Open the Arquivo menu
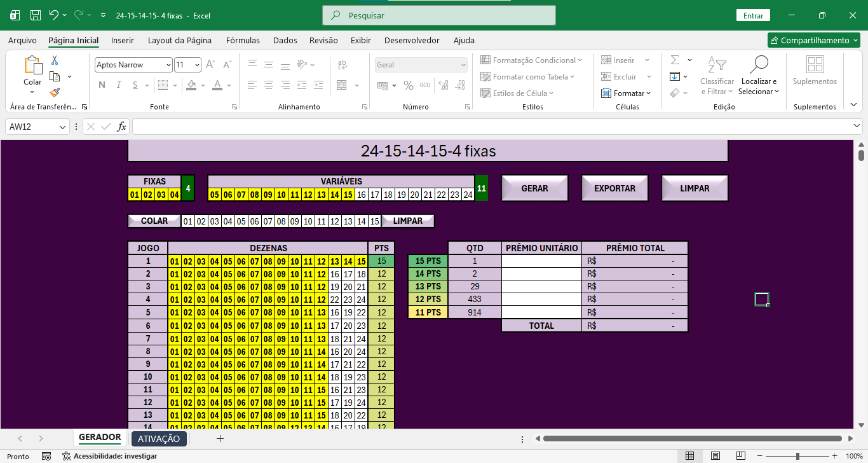Screen dimensions: 868x463 22,40
